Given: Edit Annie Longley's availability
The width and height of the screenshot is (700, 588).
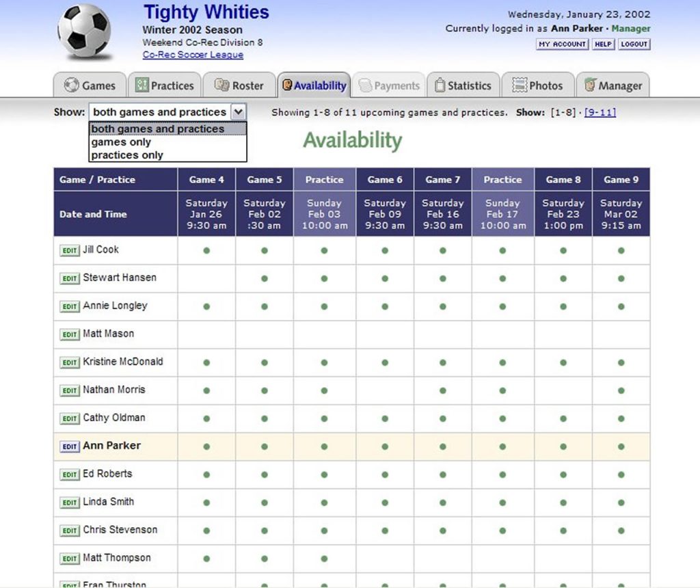Looking at the screenshot, I should [70, 306].
